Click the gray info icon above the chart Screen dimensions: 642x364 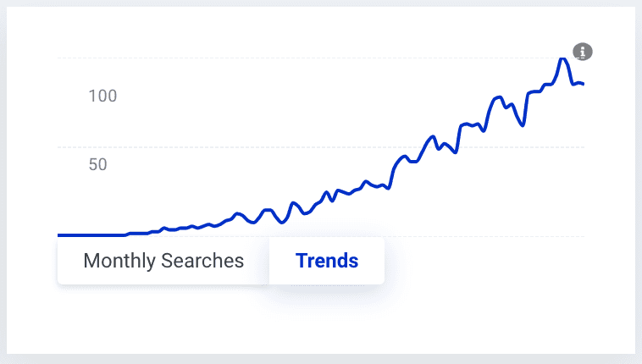pos(583,52)
